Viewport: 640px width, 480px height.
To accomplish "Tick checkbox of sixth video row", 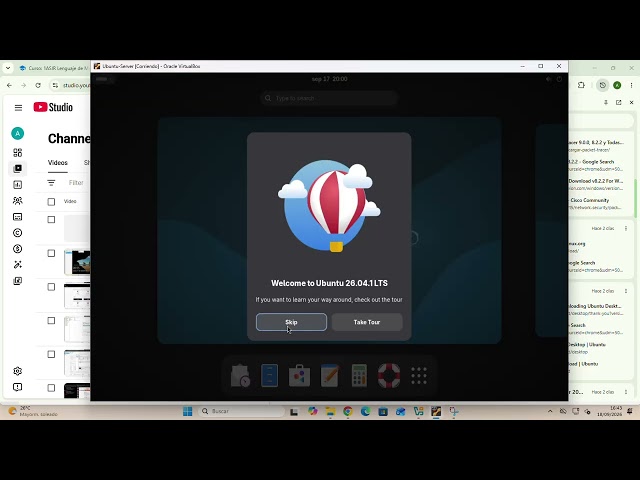I will (x=51, y=388).
